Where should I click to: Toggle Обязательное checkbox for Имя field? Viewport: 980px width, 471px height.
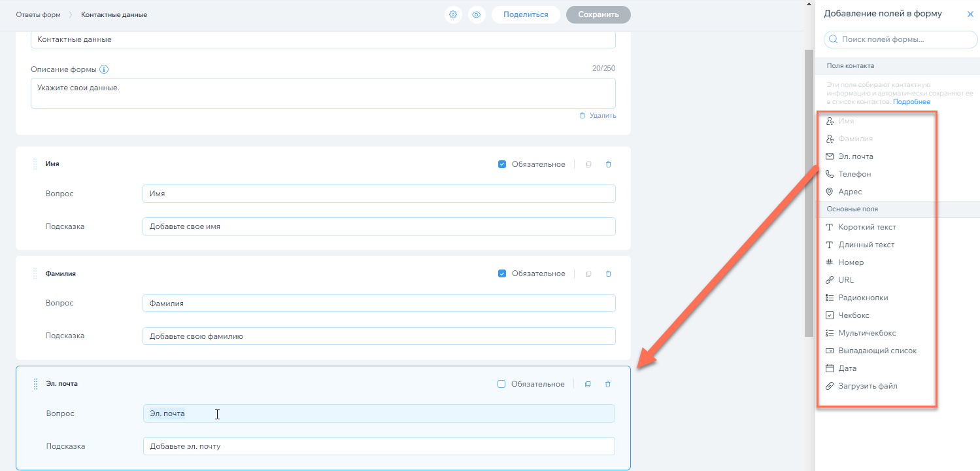pyautogui.click(x=502, y=164)
